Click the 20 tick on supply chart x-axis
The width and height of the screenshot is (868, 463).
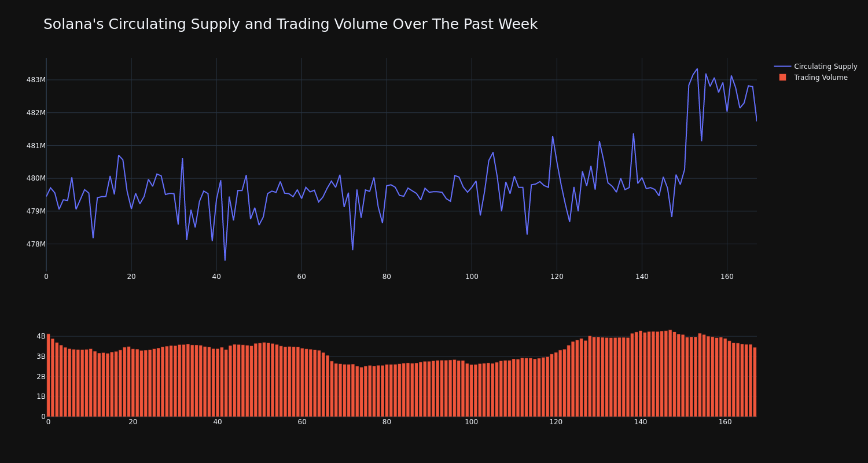(x=131, y=277)
